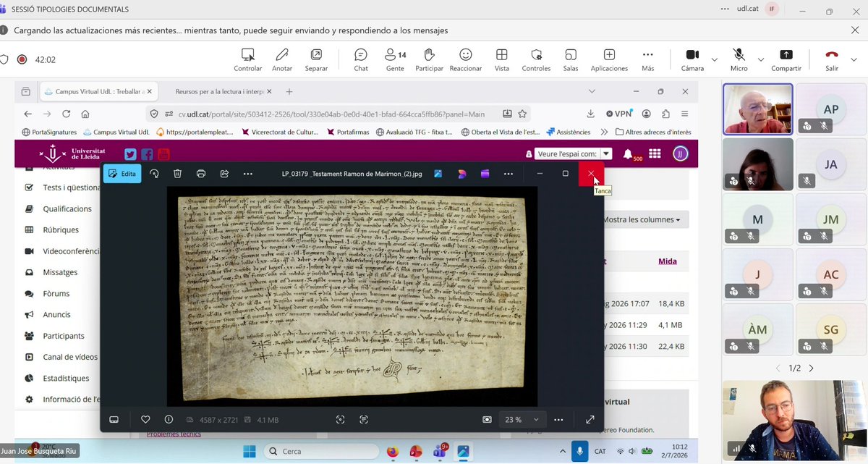This screenshot has height=464, width=868.
Task: Raise hand with Participar button
Action: (429, 60)
